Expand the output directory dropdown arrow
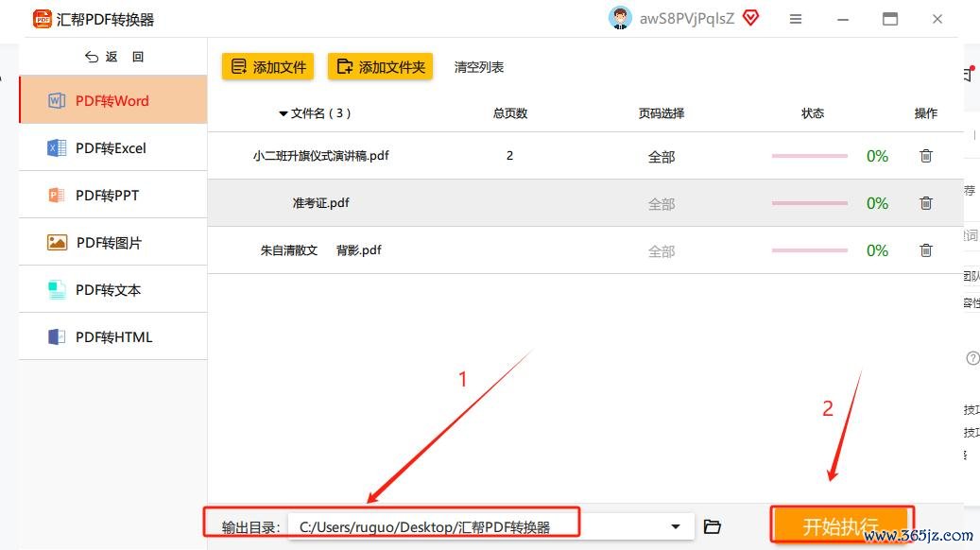 point(676,527)
